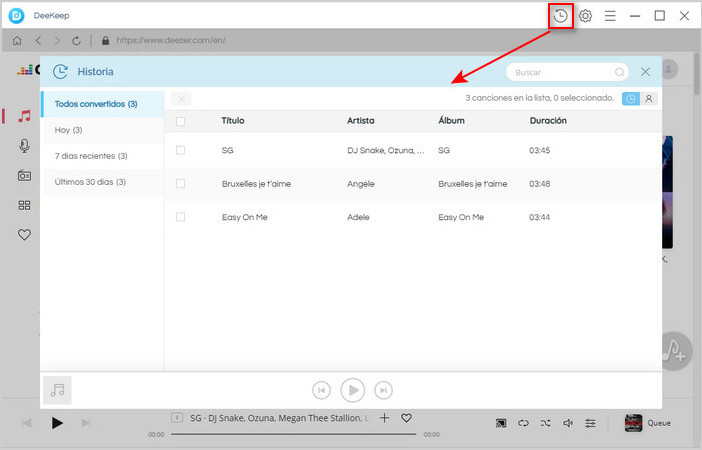The width and height of the screenshot is (702, 450).
Task: Click Deezer bottom bar previous track
Action: click(x=27, y=423)
